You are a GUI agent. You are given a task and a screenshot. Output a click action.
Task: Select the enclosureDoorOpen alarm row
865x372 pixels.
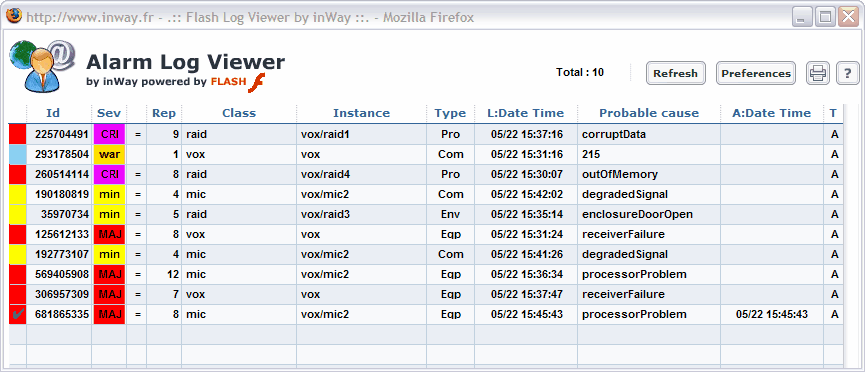click(x=426, y=214)
